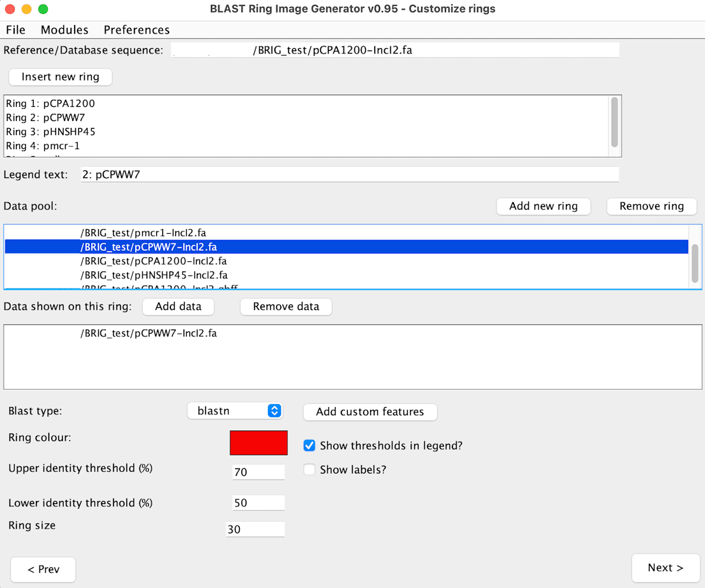The image size is (705, 588).
Task: Select pmcr1-IncI2.fa in the data pool
Action: point(347,233)
